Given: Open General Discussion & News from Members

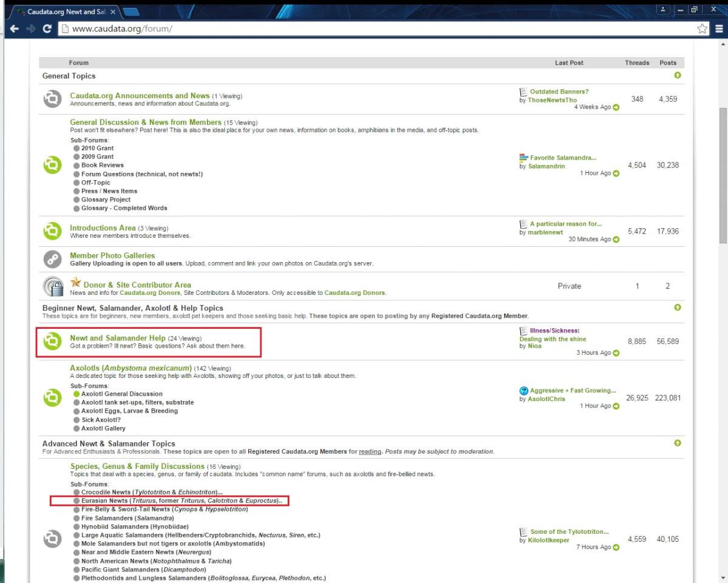Looking at the screenshot, I should 146,122.
